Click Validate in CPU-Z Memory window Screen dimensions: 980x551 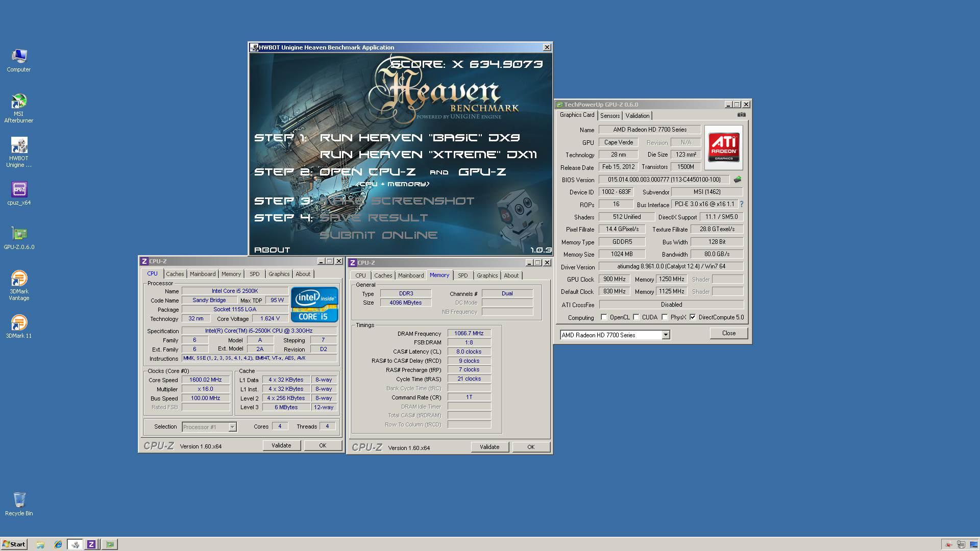tap(489, 447)
